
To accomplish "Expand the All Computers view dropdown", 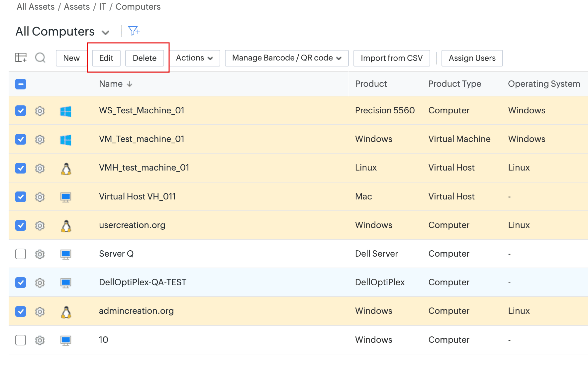I will (x=106, y=32).
